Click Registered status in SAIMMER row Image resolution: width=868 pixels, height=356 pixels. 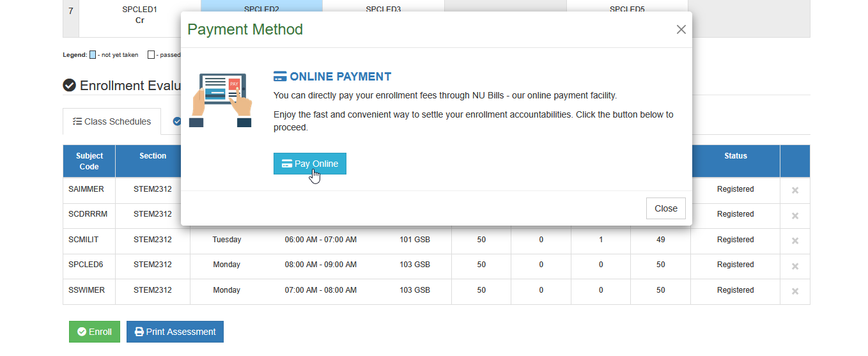point(736,189)
